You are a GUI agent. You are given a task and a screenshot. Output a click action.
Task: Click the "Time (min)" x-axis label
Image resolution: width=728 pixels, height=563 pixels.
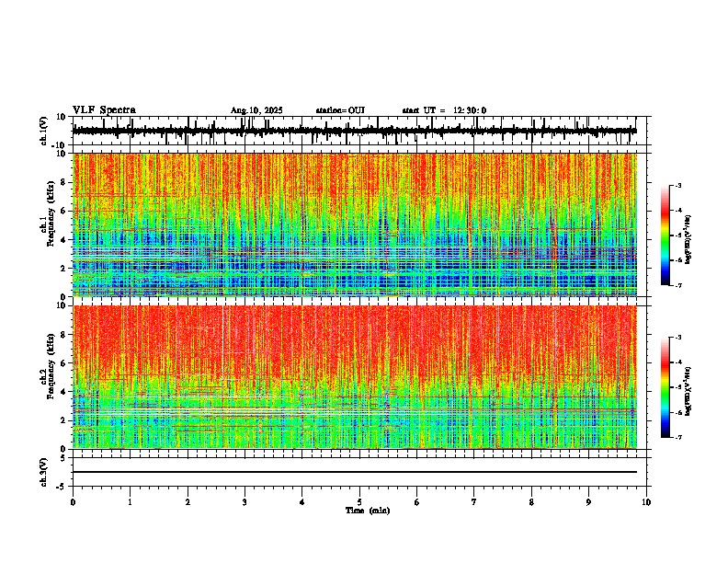click(368, 511)
